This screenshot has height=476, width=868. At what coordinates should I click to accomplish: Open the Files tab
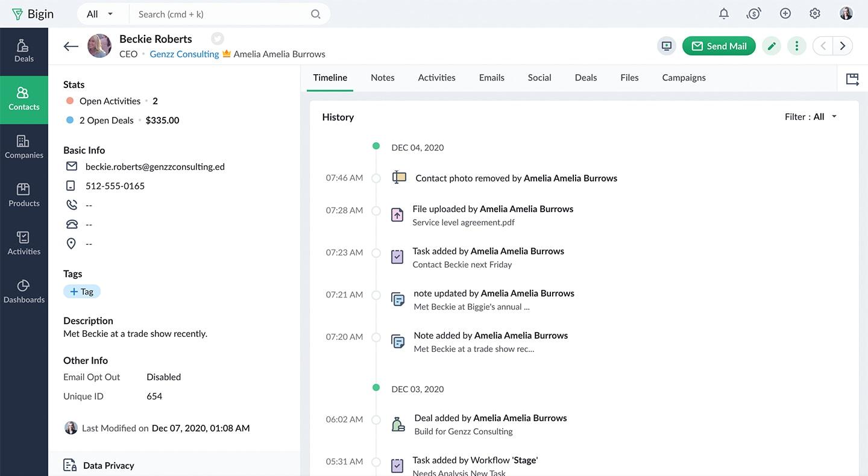(629, 78)
